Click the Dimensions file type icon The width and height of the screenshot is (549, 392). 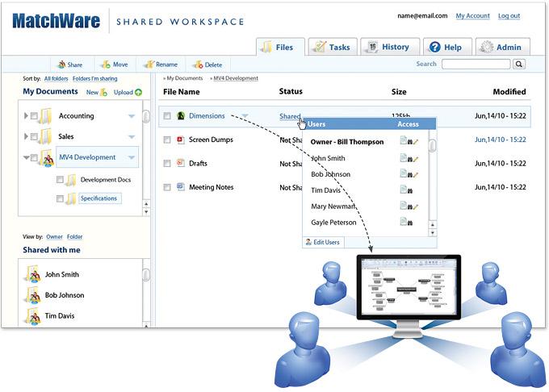181,115
